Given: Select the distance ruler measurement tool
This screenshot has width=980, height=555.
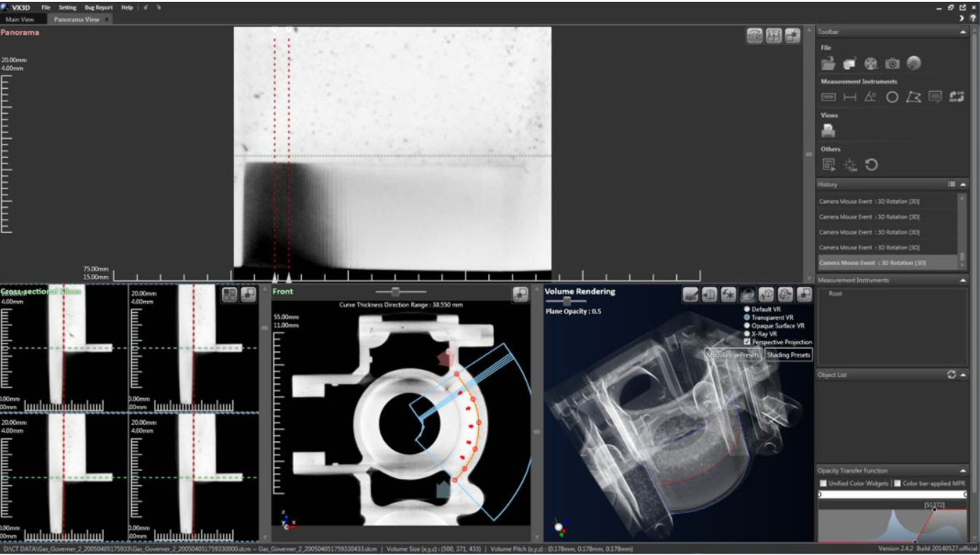Looking at the screenshot, I should (x=850, y=97).
